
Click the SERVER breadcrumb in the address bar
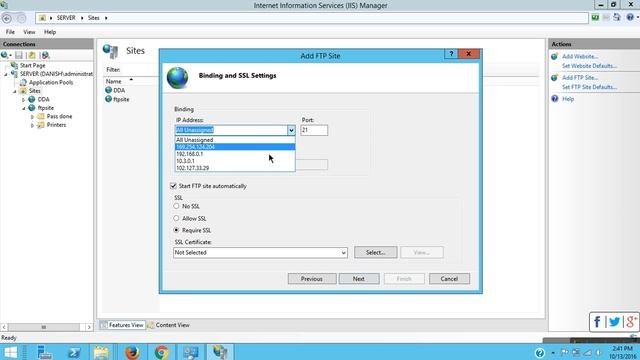tap(66, 18)
